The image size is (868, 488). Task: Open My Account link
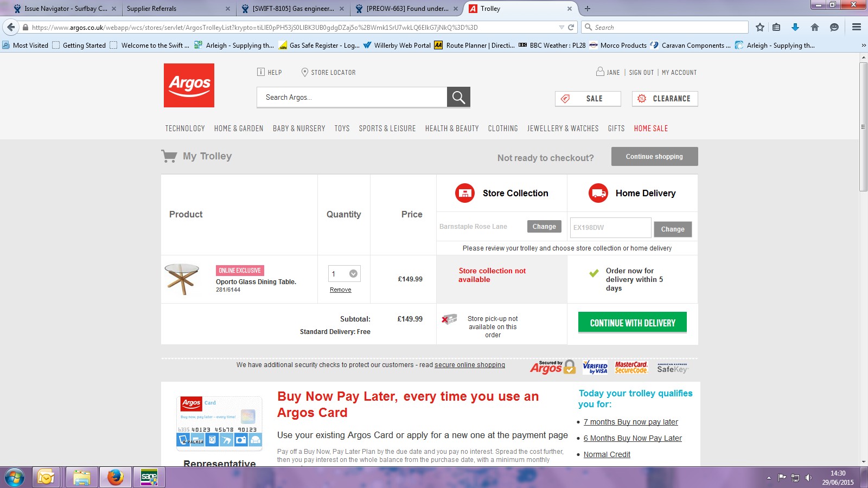tap(679, 72)
